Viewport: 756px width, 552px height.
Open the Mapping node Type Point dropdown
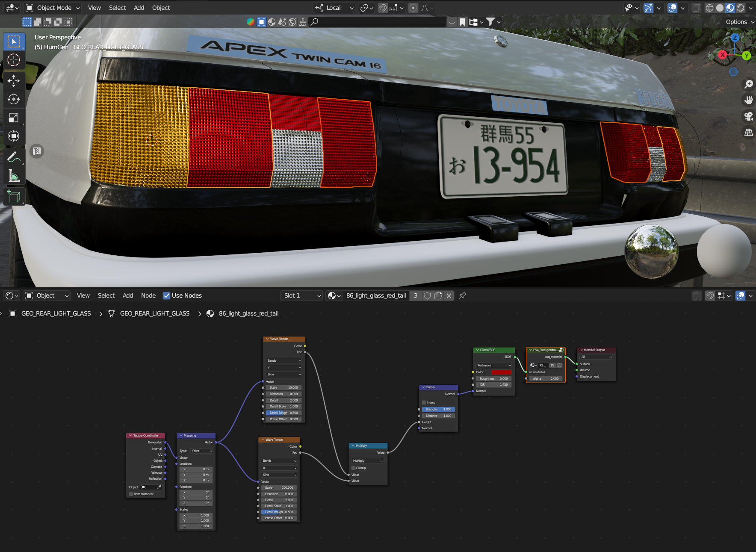202,451
